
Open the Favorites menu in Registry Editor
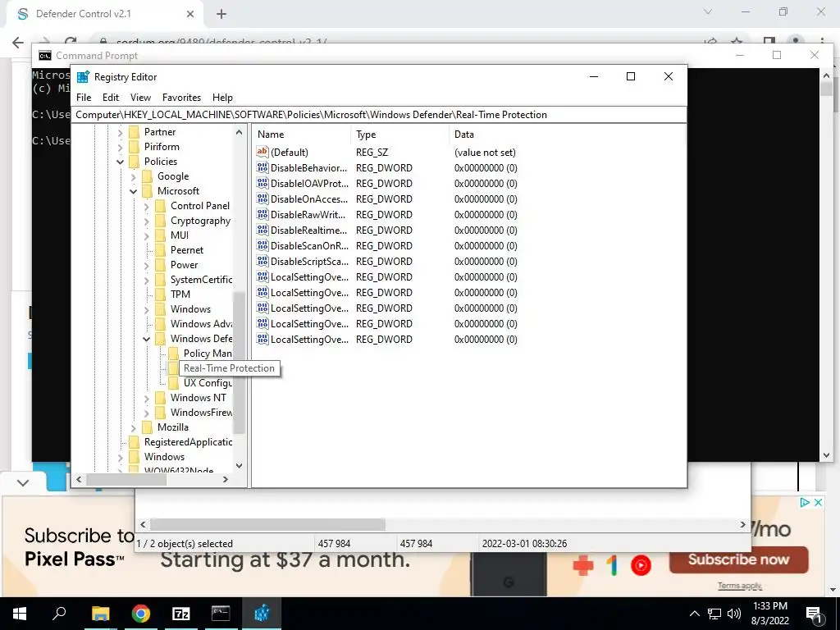[x=181, y=98]
